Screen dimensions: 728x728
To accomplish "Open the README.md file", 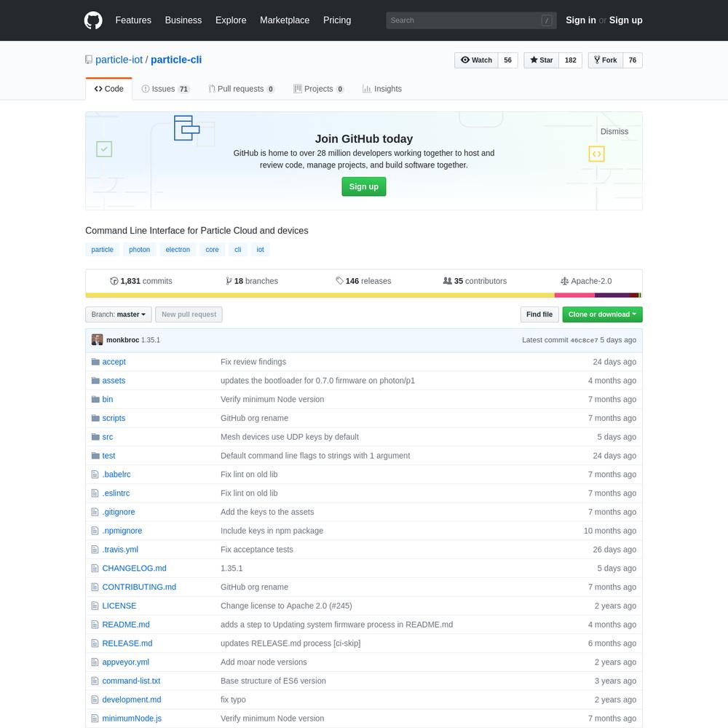I will click(x=126, y=625).
